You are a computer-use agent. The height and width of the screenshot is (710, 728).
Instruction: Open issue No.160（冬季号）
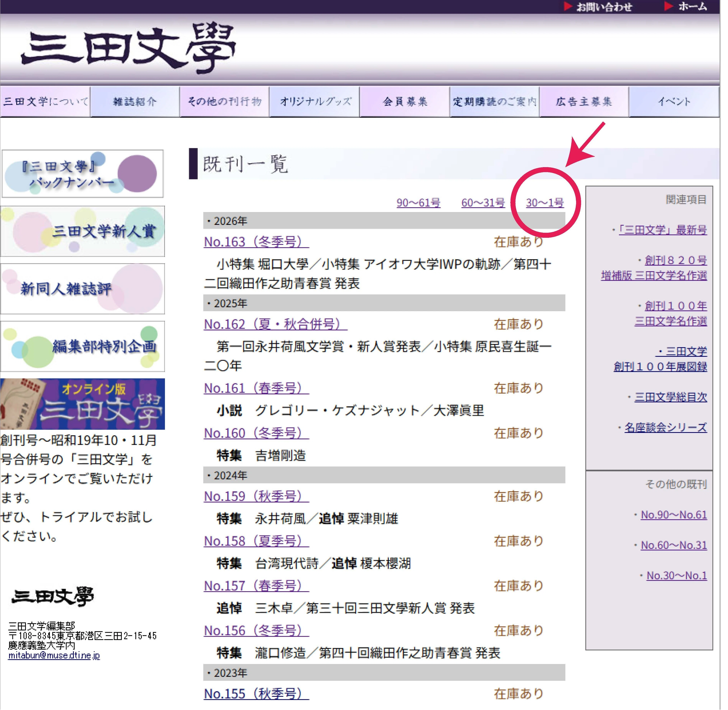256,433
